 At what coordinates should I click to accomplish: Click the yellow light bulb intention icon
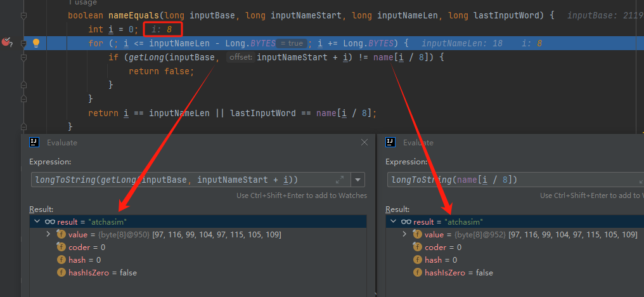[35, 43]
